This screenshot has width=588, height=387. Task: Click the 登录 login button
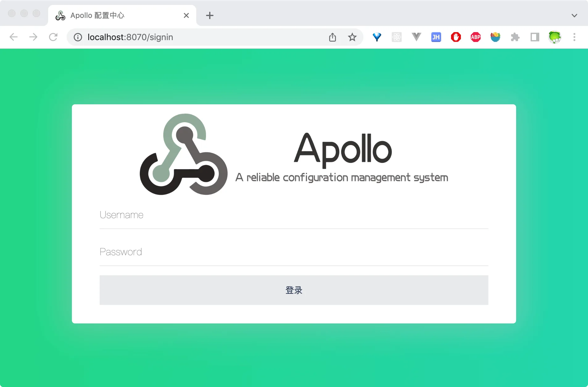click(293, 290)
